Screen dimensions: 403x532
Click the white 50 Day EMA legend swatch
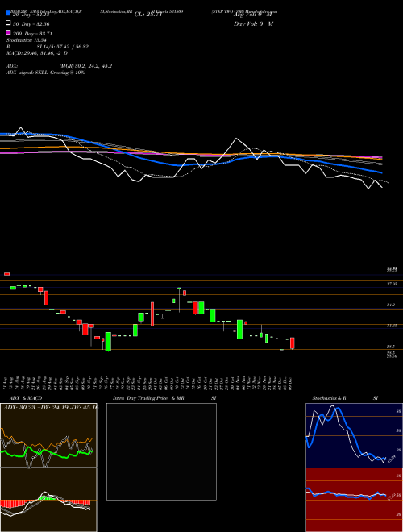9,23
